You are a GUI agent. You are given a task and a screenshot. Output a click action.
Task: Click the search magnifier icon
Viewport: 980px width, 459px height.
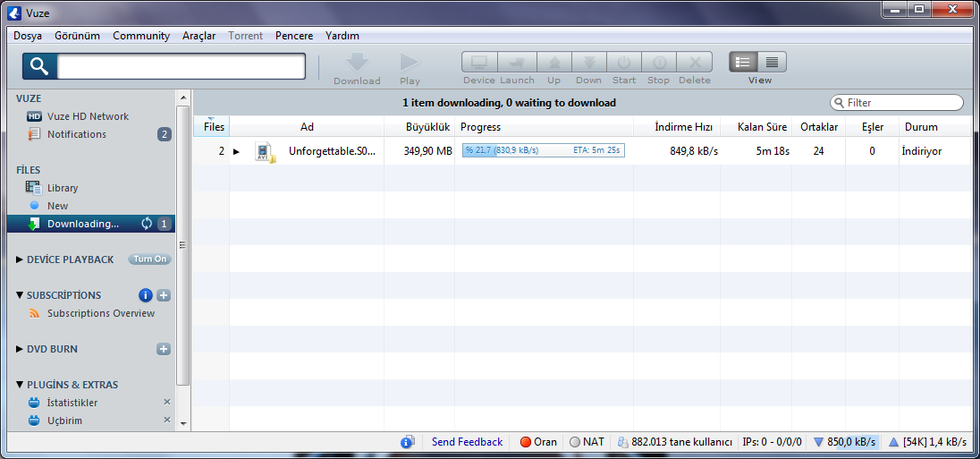point(39,66)
